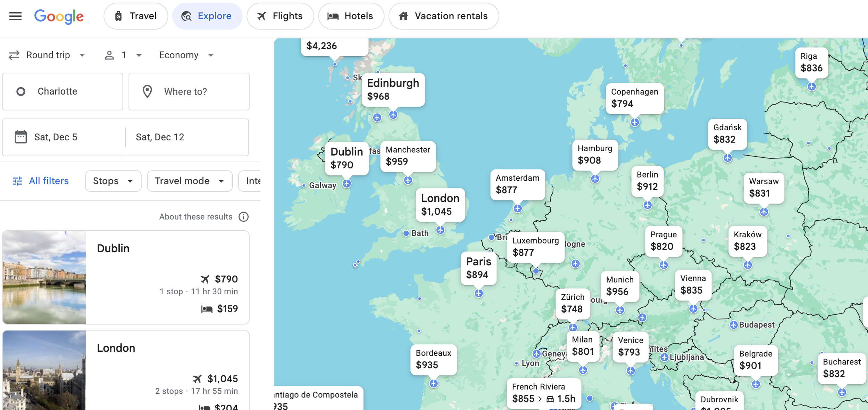The height and width of the screenshot is (410, 868).
Task: Open the passenger count dropdown
Action: click(123, 55)
